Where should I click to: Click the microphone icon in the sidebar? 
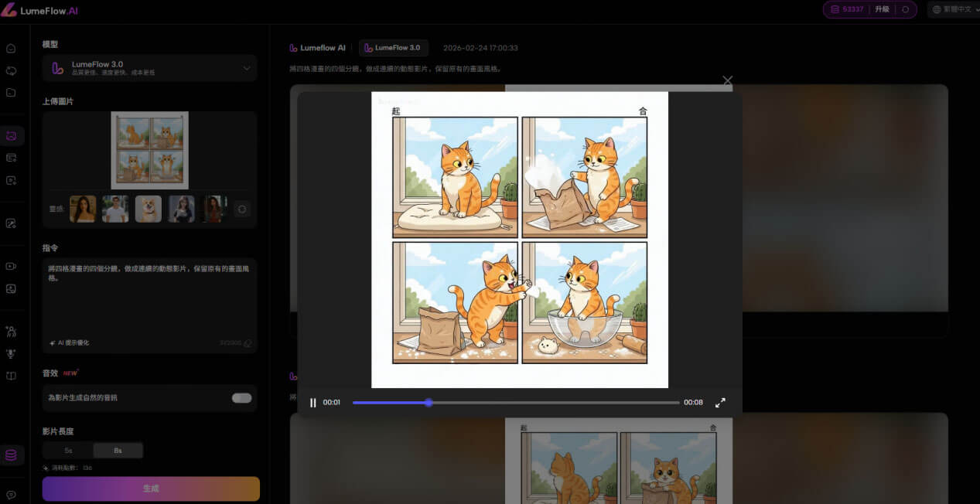click(x=11, y=354)
